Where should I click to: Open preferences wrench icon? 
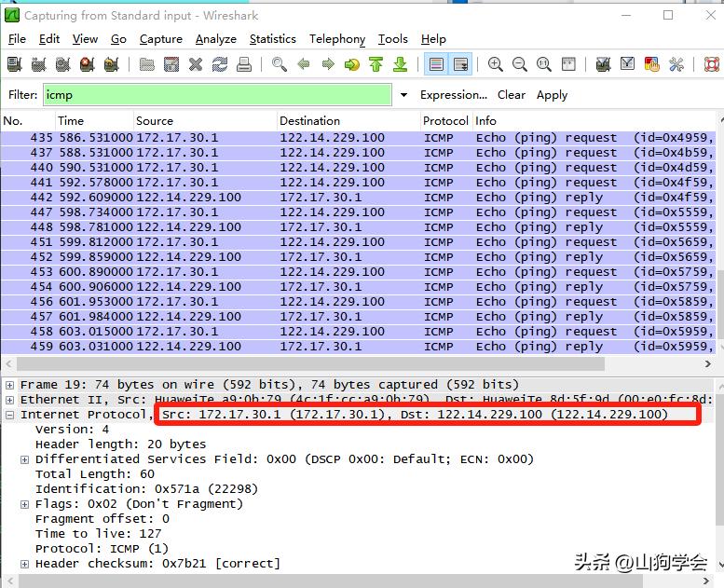point(676,64)
